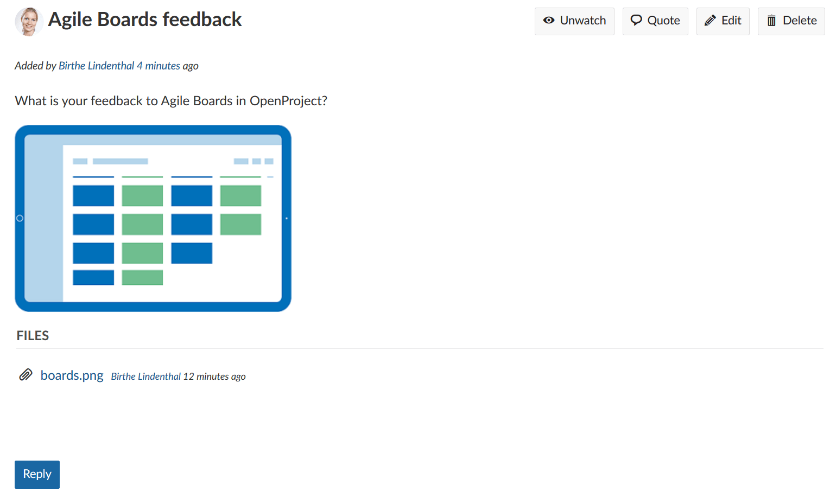836x504 pixels.
Task: Click the home button circle on the tablet illustration
Action: click(x=20, y=218)
